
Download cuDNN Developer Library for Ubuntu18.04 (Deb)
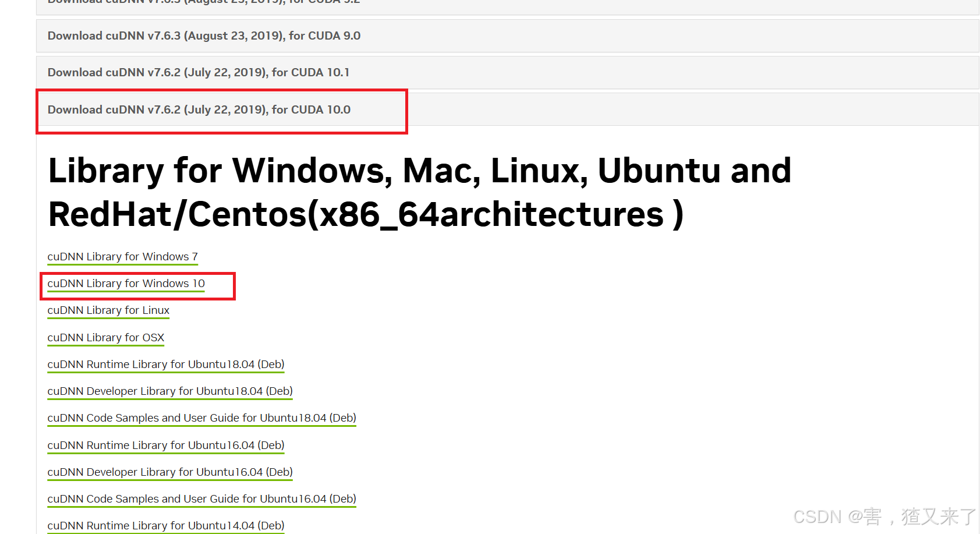pos(169,391)
